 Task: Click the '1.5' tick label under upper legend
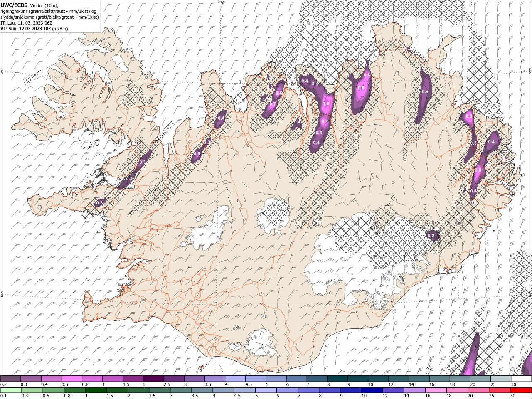click(x=126, y=384)
